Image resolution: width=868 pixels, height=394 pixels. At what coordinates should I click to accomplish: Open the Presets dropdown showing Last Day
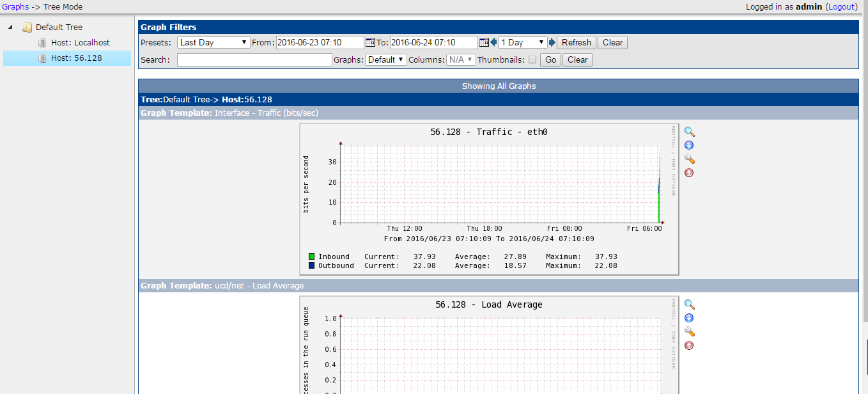coord(213,42)
